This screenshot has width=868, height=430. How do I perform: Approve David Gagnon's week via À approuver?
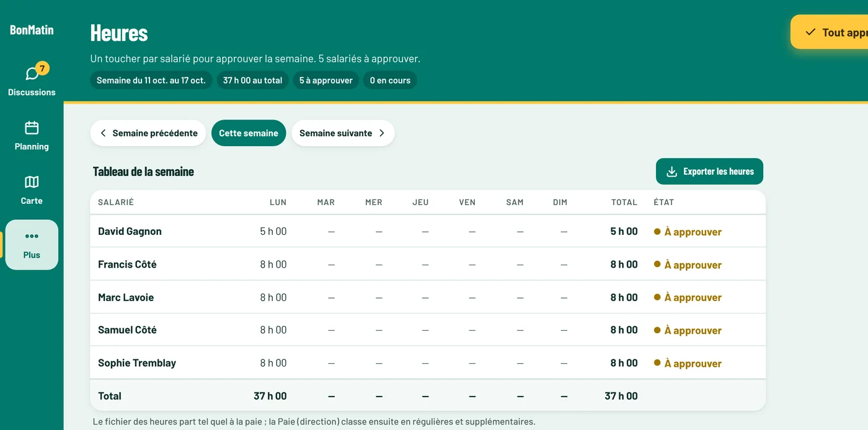[688, 232]
